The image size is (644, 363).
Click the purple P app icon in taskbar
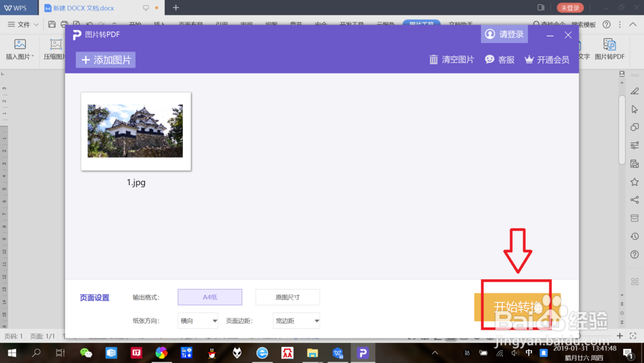363,353
